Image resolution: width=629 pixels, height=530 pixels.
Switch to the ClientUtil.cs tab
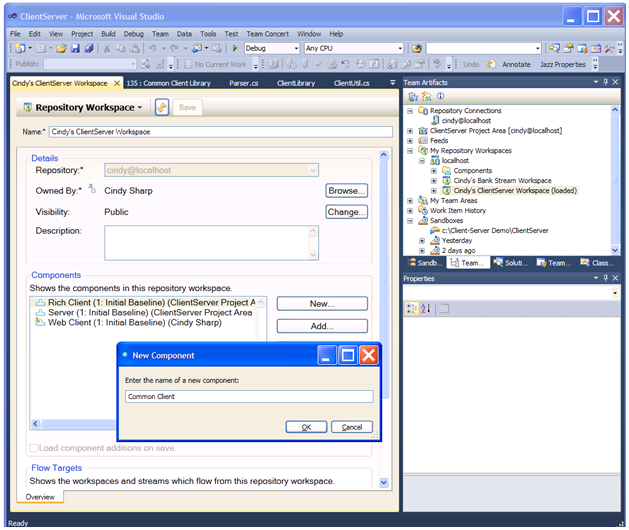pyautogui.click(x=351, y=83)
